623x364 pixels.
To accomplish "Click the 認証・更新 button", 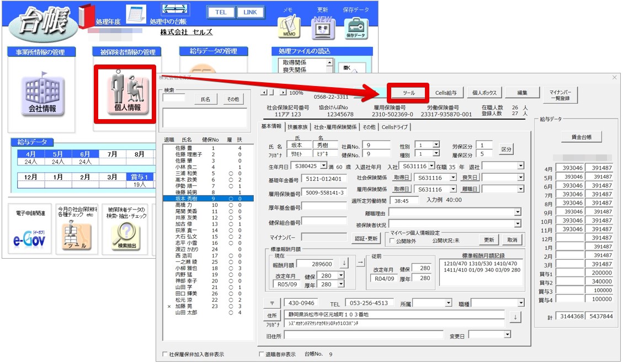I will coord(366,239).
